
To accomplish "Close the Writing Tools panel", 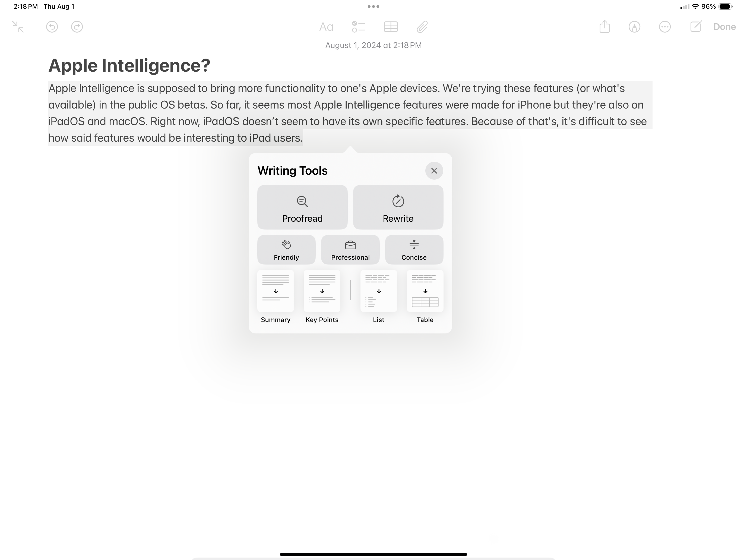I will click(x=434, y=171).
